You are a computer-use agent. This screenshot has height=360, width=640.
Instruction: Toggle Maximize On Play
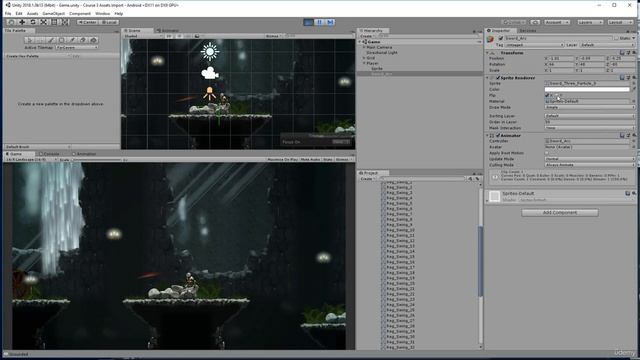[x=282, y=160]
